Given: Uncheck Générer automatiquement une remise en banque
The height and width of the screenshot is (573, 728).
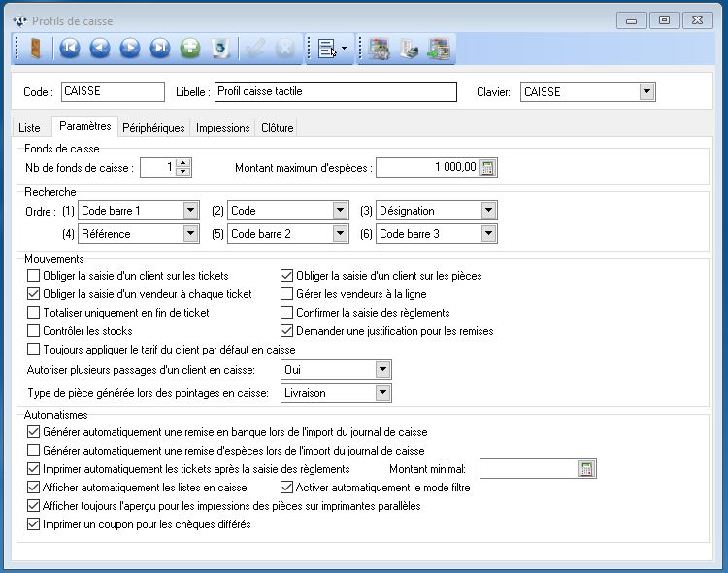Looking at the screenshot, I should [x=33, y=432].
